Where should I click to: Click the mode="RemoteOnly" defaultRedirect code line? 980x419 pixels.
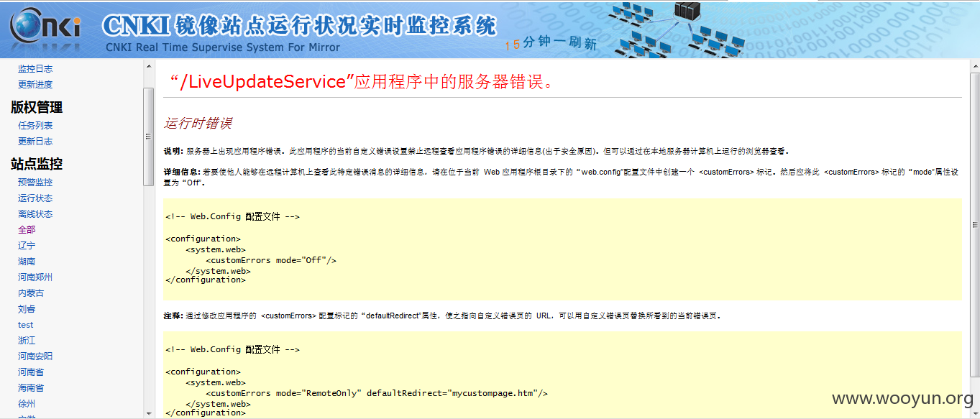pos(377,393)
